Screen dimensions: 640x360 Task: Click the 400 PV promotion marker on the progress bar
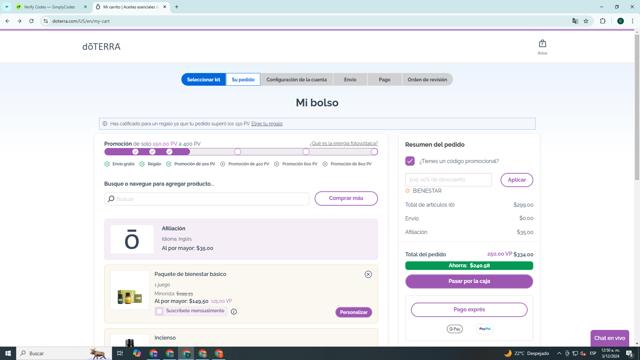pyautogui.click(x=238, y=152)
